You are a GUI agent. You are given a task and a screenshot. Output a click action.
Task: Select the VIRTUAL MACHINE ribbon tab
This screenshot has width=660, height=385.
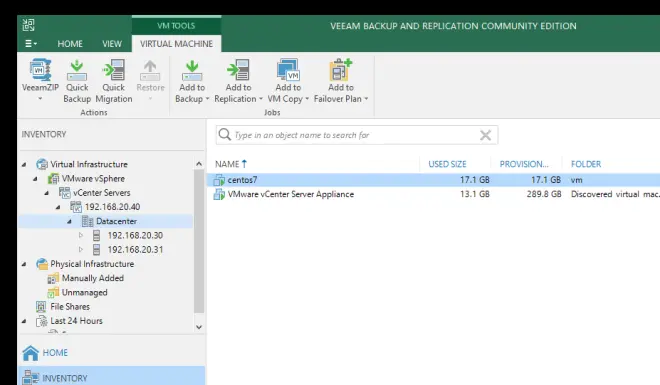[x=176, y=44]
